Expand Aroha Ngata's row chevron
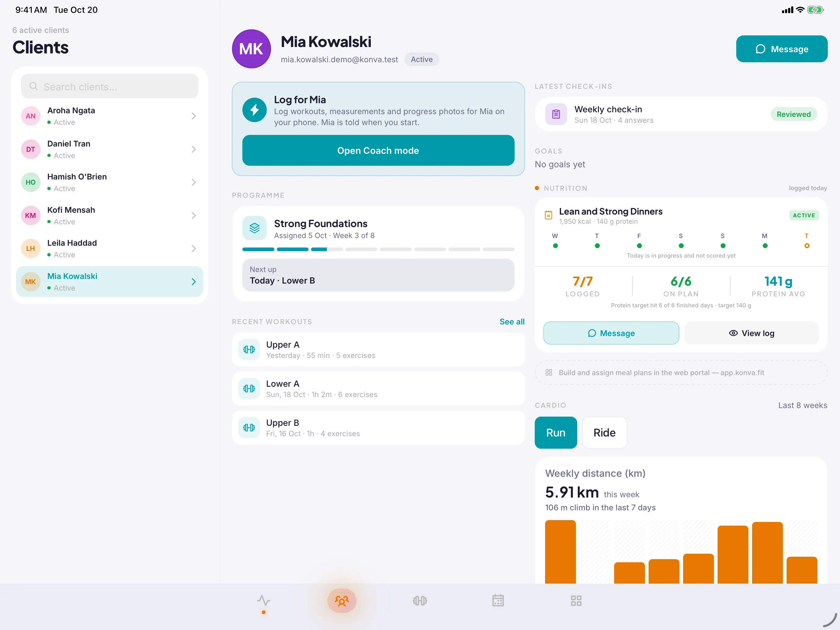 [x=194, y=116]
